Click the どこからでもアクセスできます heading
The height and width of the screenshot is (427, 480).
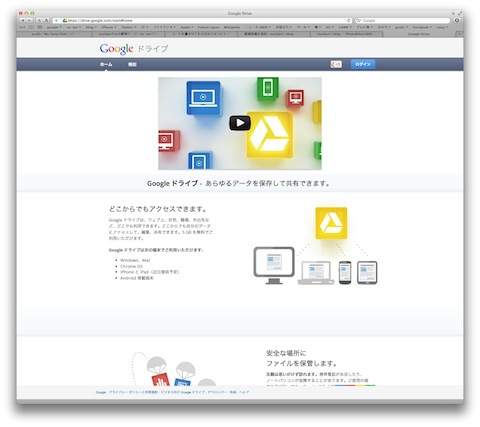(x=159, y=209)
